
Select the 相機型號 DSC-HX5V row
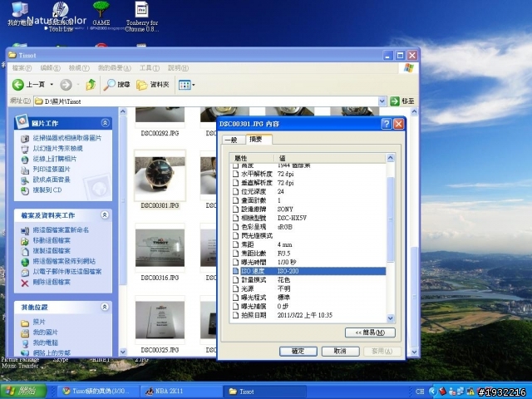click(308, 218)
